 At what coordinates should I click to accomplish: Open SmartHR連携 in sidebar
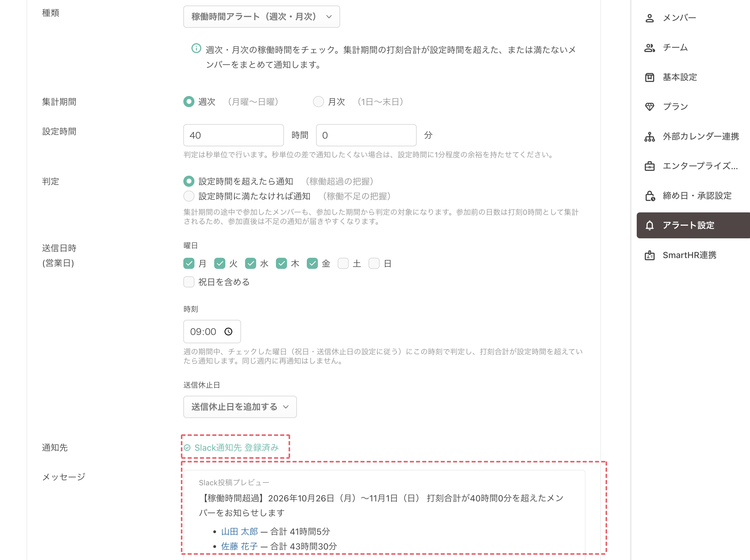pos(693,255)
